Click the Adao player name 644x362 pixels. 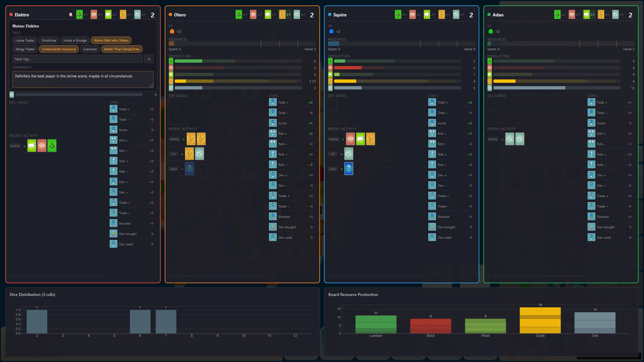pos(498,15)
